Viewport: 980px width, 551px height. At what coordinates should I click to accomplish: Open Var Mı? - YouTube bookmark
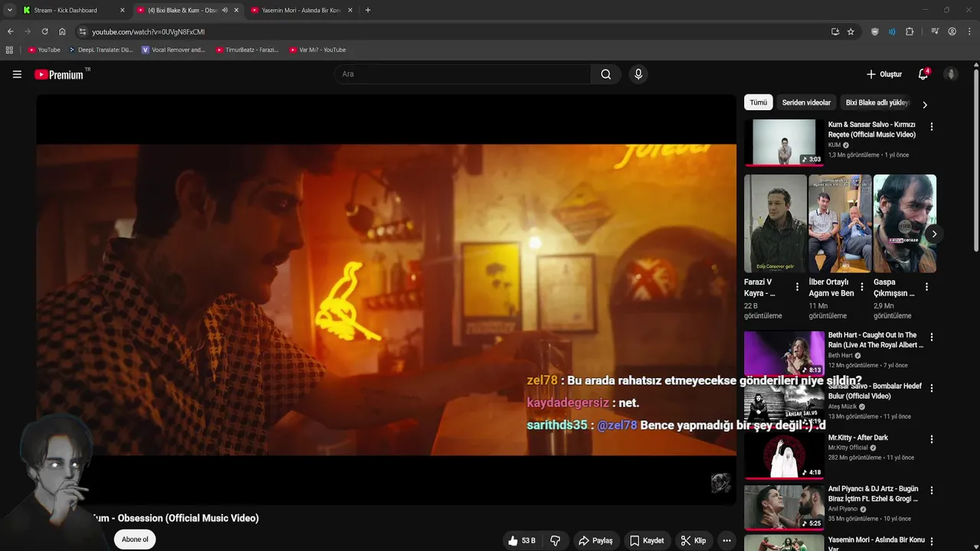(x=318, y=50)
